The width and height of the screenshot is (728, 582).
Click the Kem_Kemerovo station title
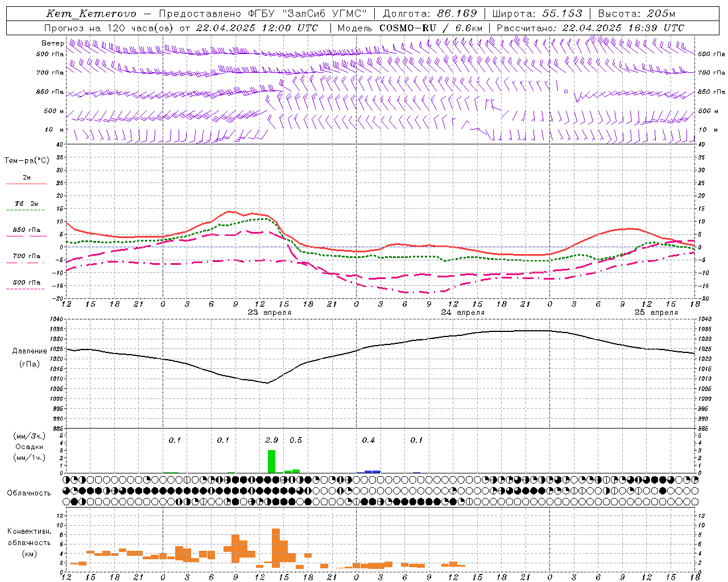click(91, 14)
